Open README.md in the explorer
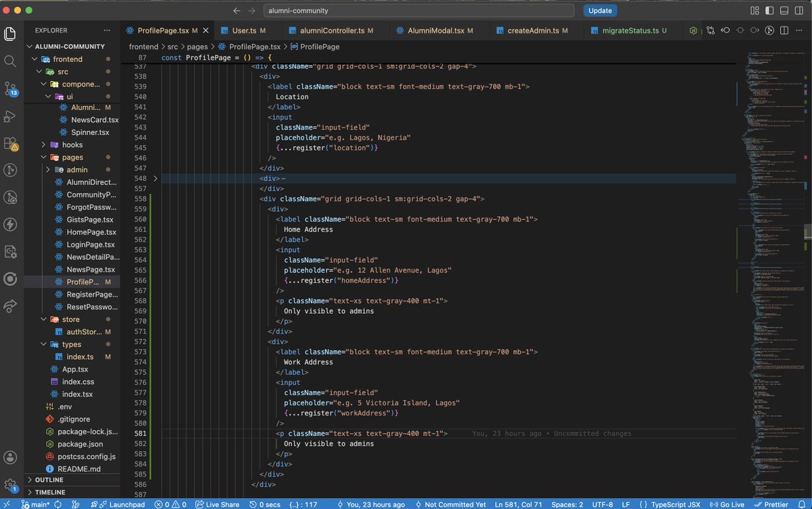The height and width of the screenshot is (509, 812). point(79,469)
